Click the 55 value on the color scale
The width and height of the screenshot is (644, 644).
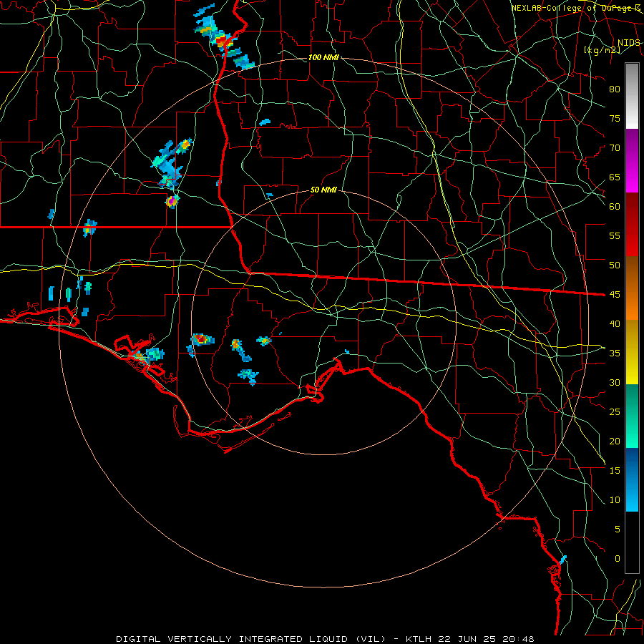point(615,236)
